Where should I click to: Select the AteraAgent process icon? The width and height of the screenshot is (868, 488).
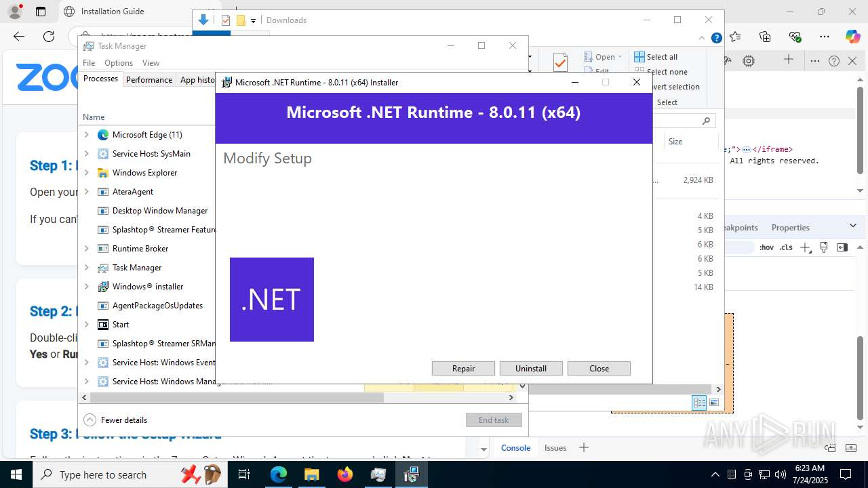click(103, 192)
